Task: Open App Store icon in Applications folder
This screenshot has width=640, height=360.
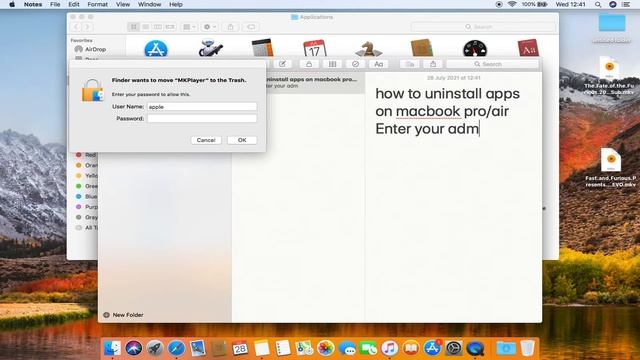Action: point(156,49)
